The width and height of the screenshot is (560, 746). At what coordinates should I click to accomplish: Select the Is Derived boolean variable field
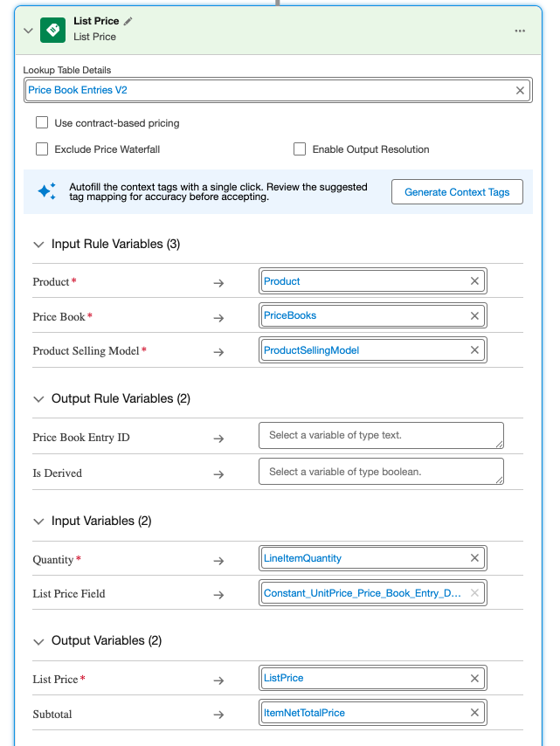point(381,472)
